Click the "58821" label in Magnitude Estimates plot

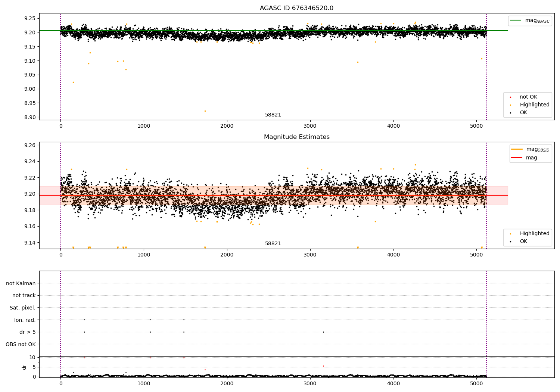[x=273, y=244]
